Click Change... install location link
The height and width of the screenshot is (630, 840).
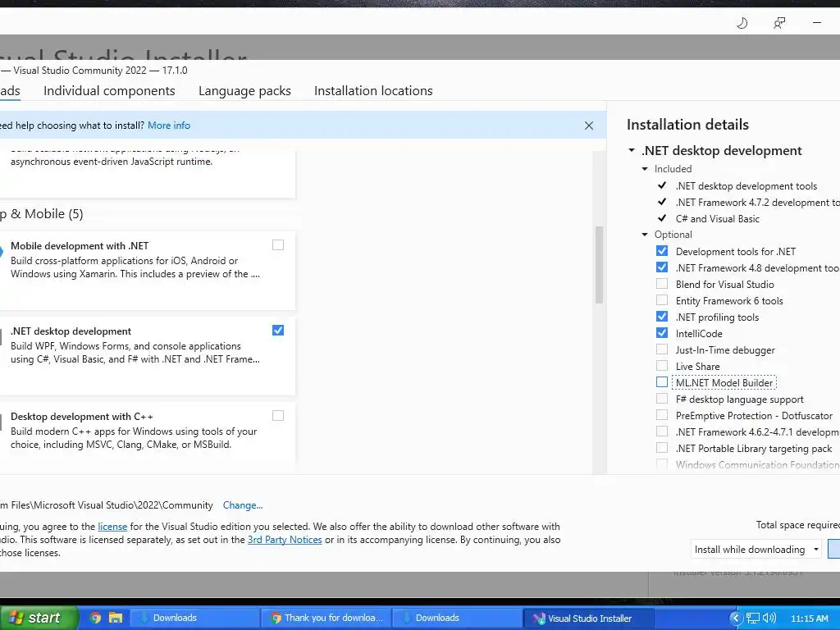click(243, 505)
